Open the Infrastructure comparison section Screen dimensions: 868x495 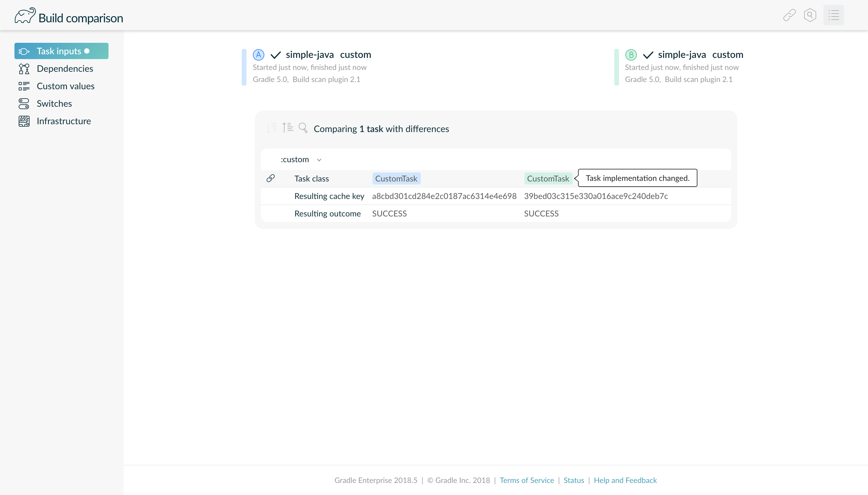[64, 121]
